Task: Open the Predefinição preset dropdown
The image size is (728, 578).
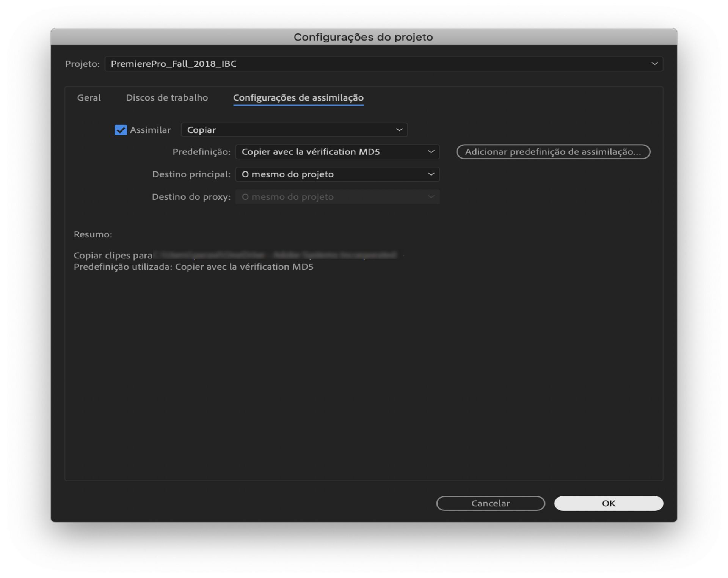Action: click(337, 152)
